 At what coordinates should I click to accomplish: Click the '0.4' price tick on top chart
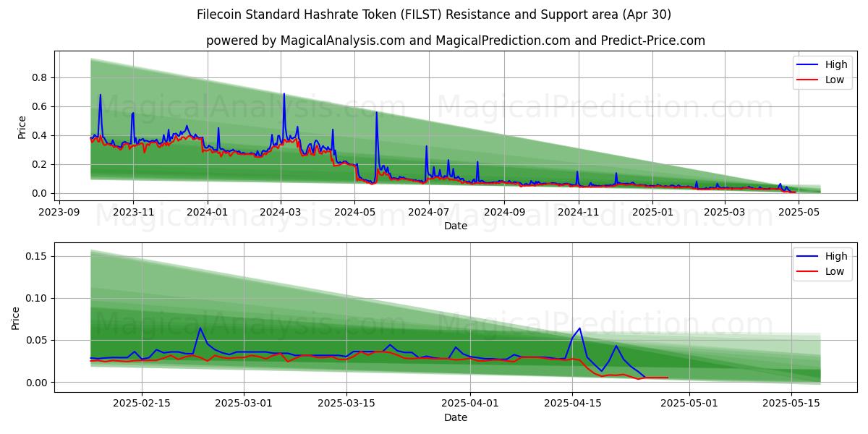(x=40, y=135)
